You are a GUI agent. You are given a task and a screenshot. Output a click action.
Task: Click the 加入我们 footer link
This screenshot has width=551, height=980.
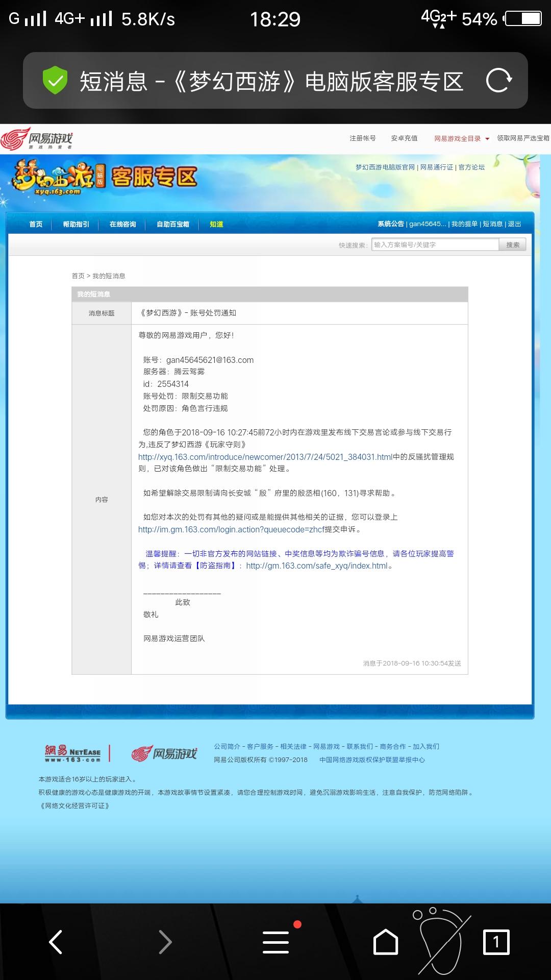[426, 746]
